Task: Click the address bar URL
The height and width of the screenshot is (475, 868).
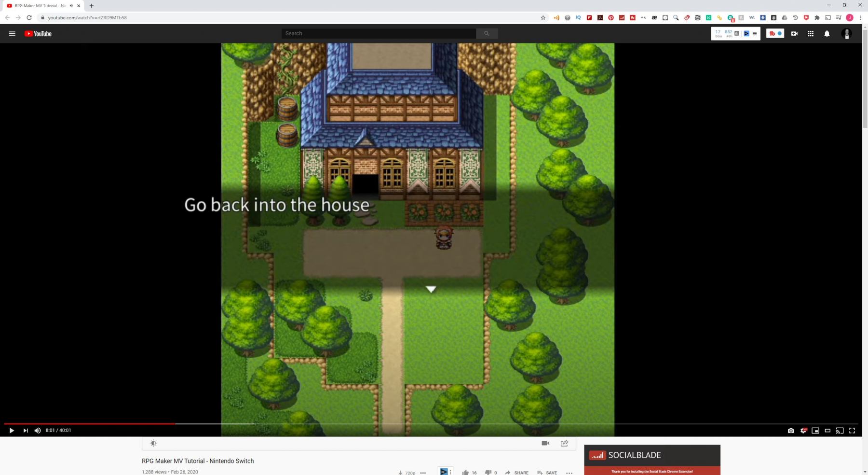Action: 87,18
